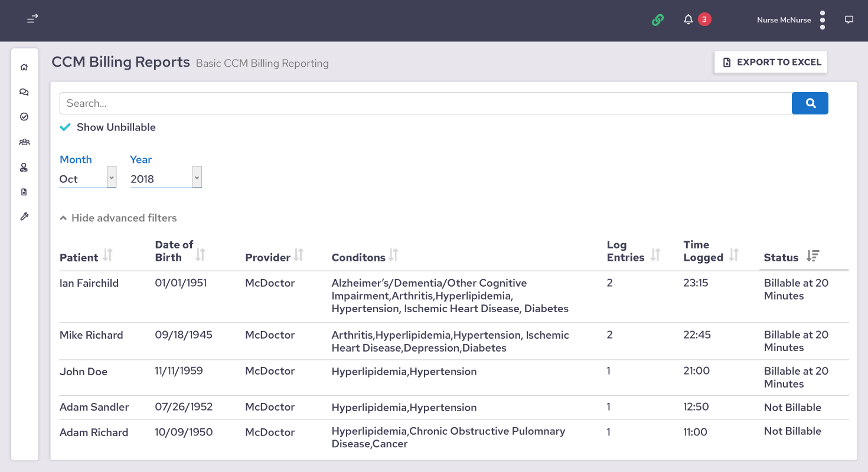This screenshot has height=472, width=868.
Task: Open the Month dropdown
Action: click(x=87, y=179)
